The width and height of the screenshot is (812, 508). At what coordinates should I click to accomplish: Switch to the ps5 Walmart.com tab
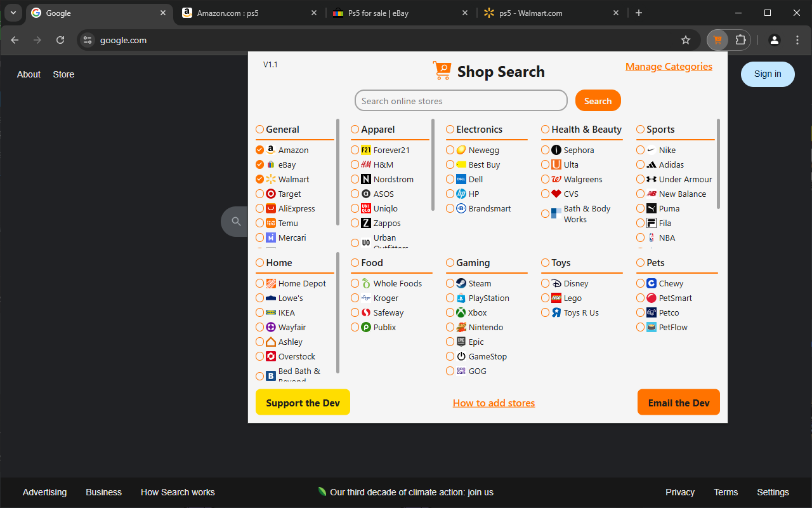click(x=551, y=13)
